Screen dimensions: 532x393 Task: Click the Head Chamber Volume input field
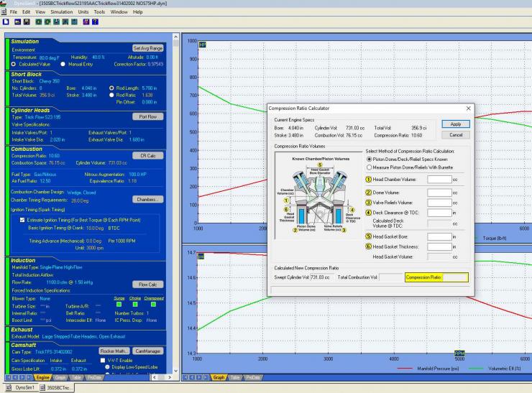(439, 180)
